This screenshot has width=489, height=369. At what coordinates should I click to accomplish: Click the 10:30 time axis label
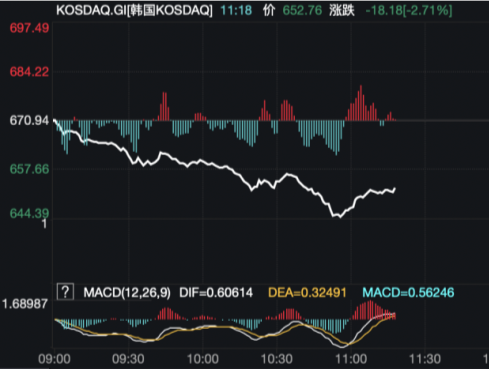pyautogui.click(x=277, y=359)
